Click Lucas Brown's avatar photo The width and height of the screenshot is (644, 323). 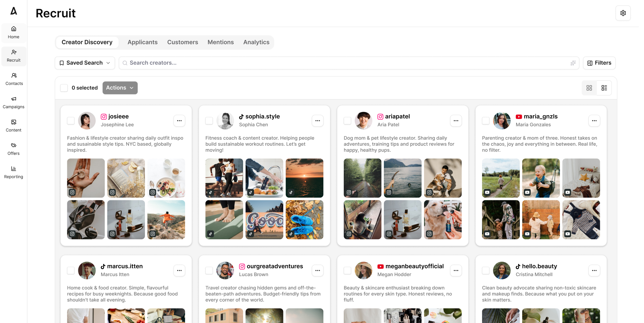225,270
